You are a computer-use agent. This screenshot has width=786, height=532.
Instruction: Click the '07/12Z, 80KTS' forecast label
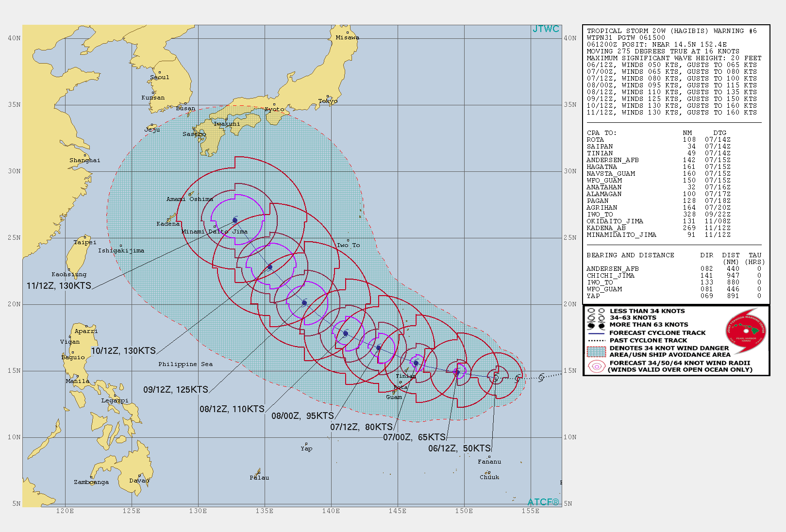[362, 427]
